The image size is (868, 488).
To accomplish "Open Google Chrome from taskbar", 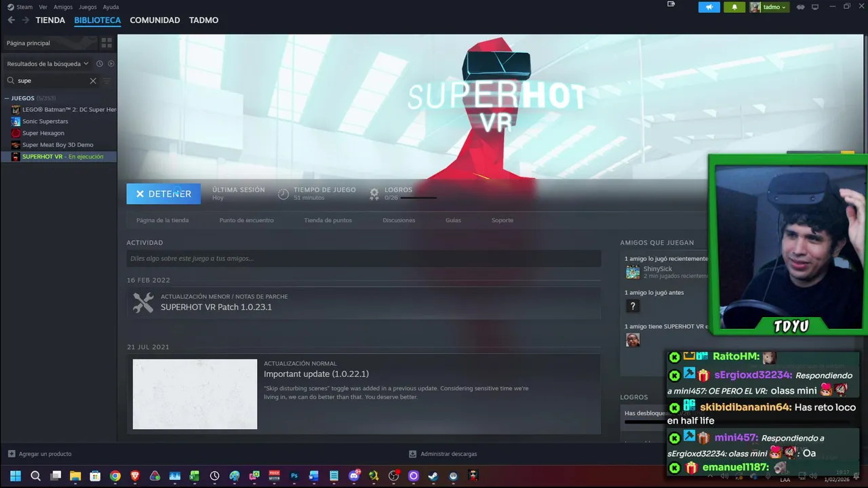I will tap(115, 476).
